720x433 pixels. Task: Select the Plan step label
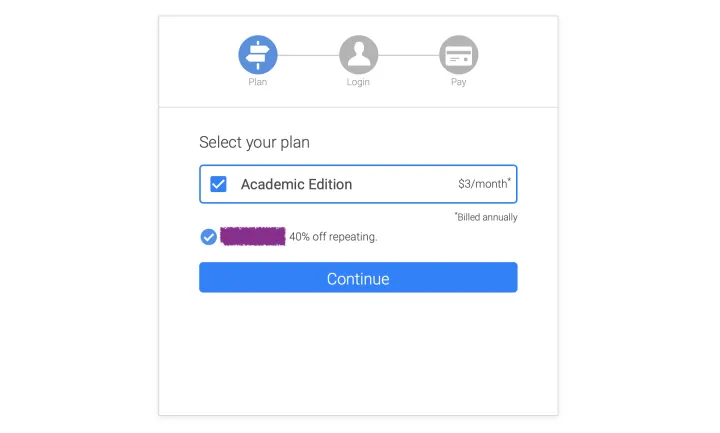258,82
